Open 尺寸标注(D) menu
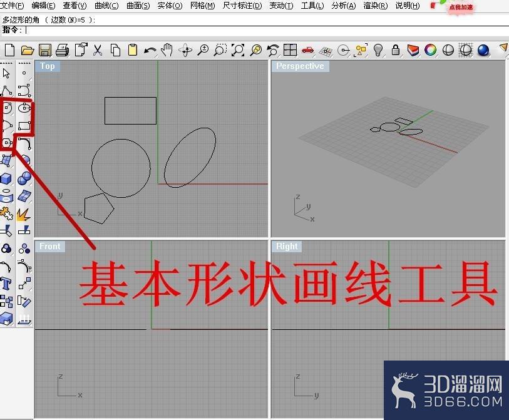The height and width of the screenshot is (420, 509). click(242, 6)
